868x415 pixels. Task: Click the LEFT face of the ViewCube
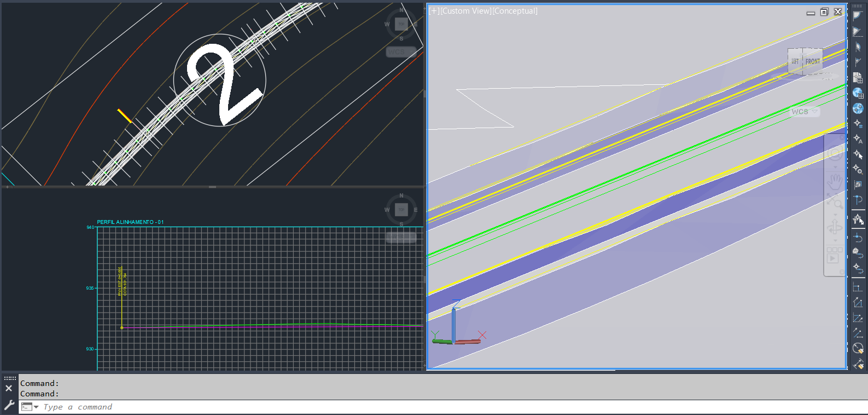[x=795, y=61]
